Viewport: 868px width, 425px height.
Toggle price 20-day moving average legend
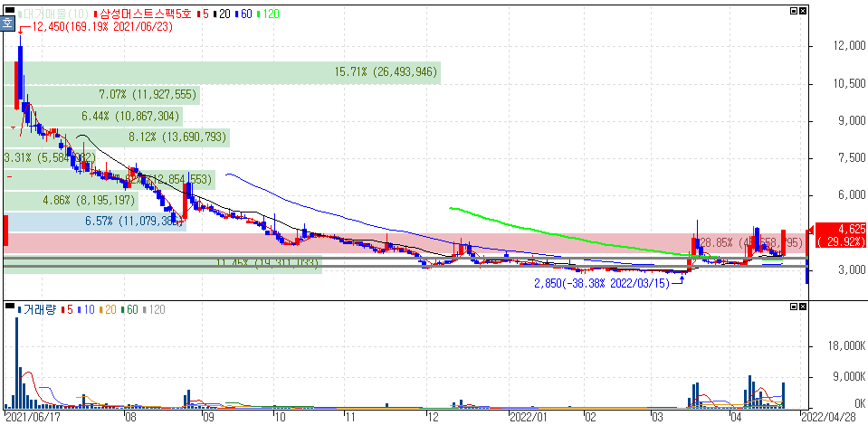tap(222, 14)
